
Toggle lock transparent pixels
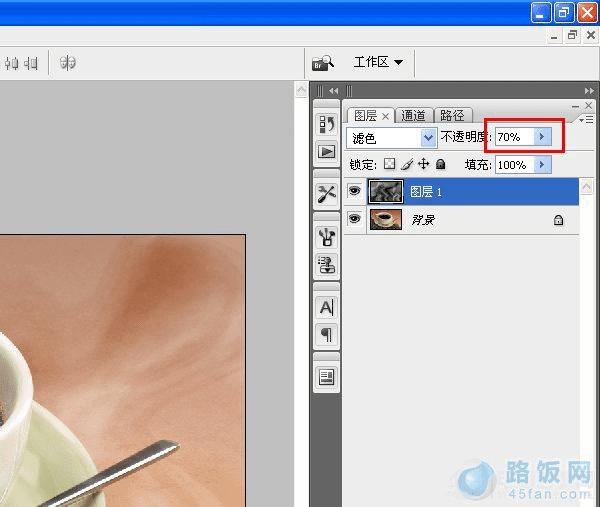point(390,164)
